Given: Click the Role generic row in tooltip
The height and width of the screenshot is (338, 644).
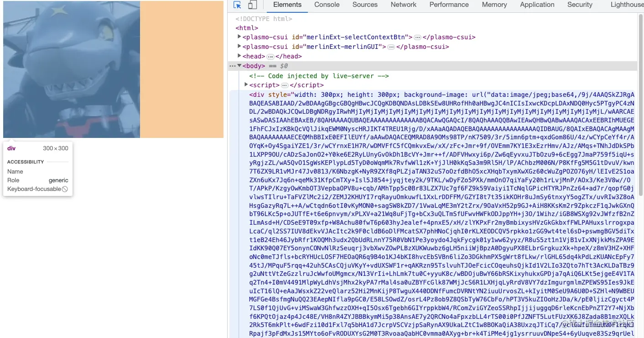Looking at the screenshot, I should (x=38, y=180).
